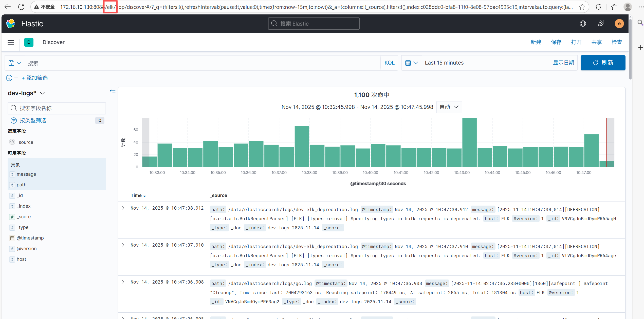The height and width of the screenshot is (319, 644).
Task: Open the 自动 interval dropdown
Action: click(x=449, y=107)
